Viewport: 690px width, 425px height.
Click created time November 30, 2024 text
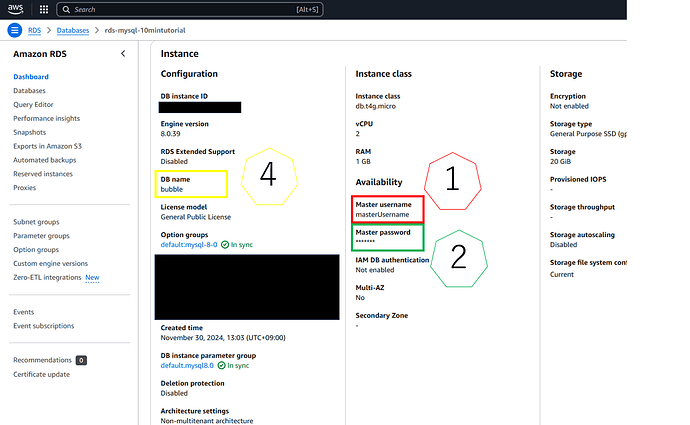coord(223,338)
